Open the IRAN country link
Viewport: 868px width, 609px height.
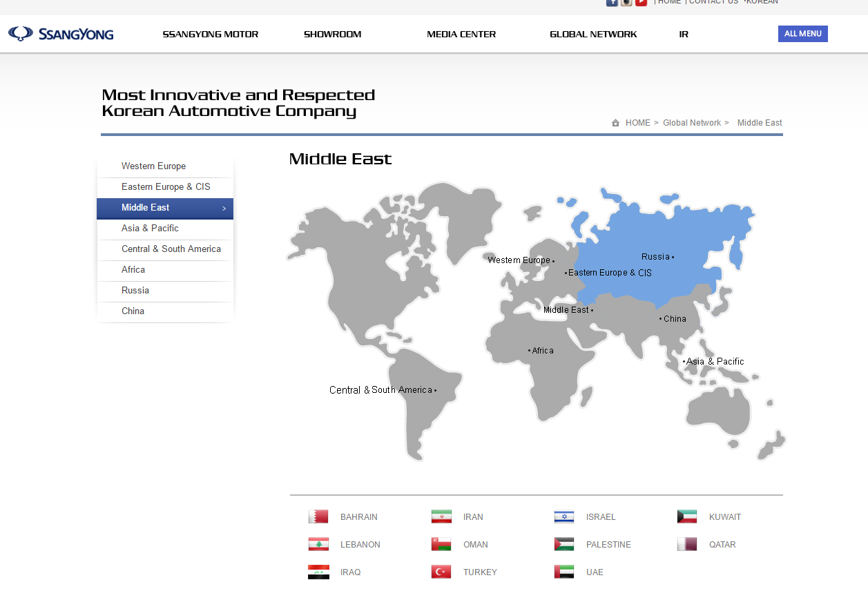coord(473,517)
